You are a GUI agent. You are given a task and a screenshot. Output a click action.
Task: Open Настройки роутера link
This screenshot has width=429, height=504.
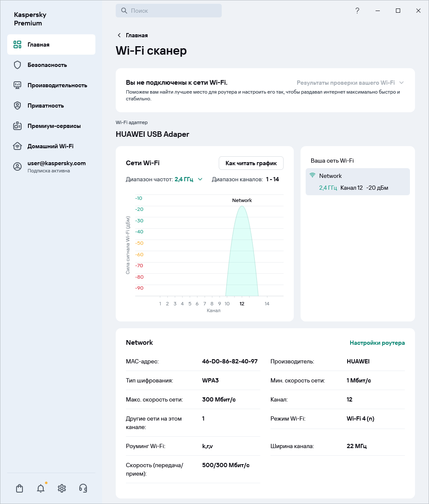click(377, 343)
